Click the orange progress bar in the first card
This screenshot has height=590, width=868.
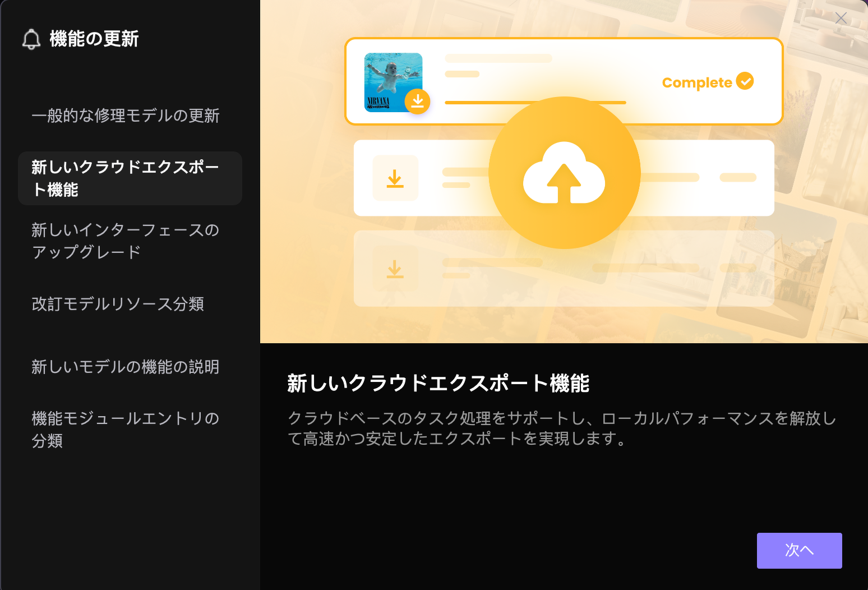coord(535,103)
